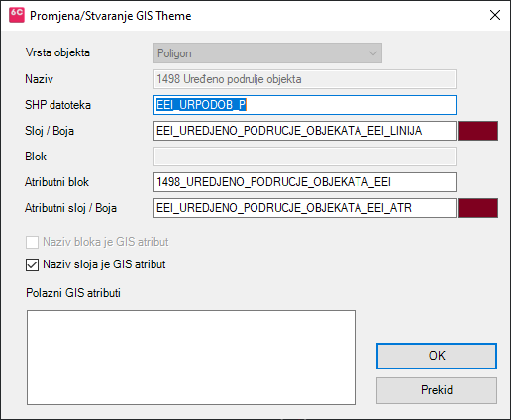Click the Naziv sloja je GIS atribut label
Screen dimensions: 511x420
click(104, 264)
